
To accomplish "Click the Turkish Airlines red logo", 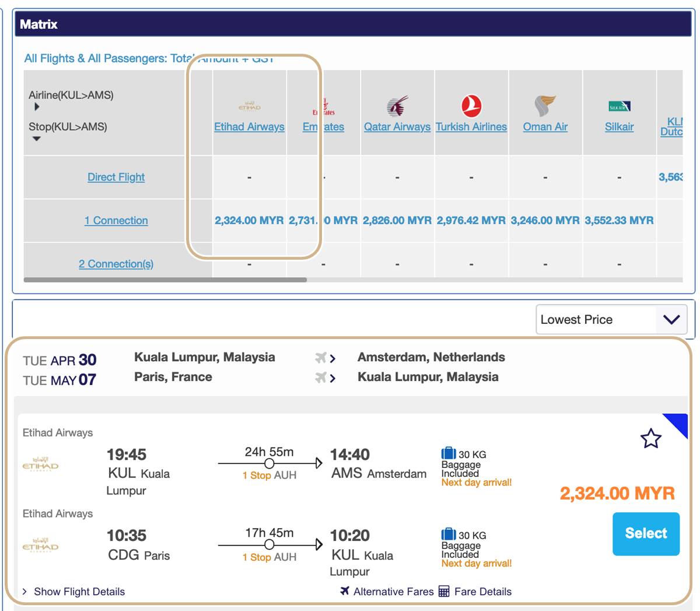I will coord(471,106).
